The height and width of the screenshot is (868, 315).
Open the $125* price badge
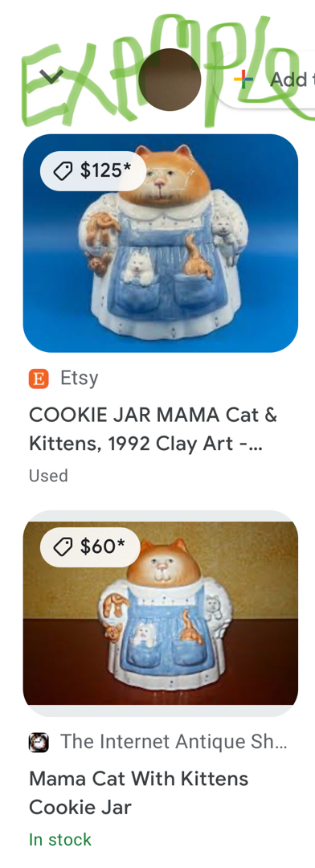coord(93,171)
